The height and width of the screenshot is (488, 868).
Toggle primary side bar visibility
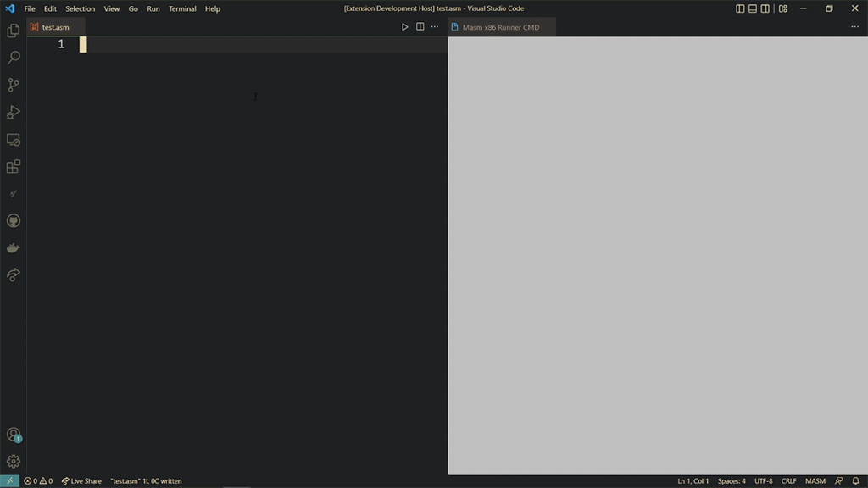tap(740, 8)
